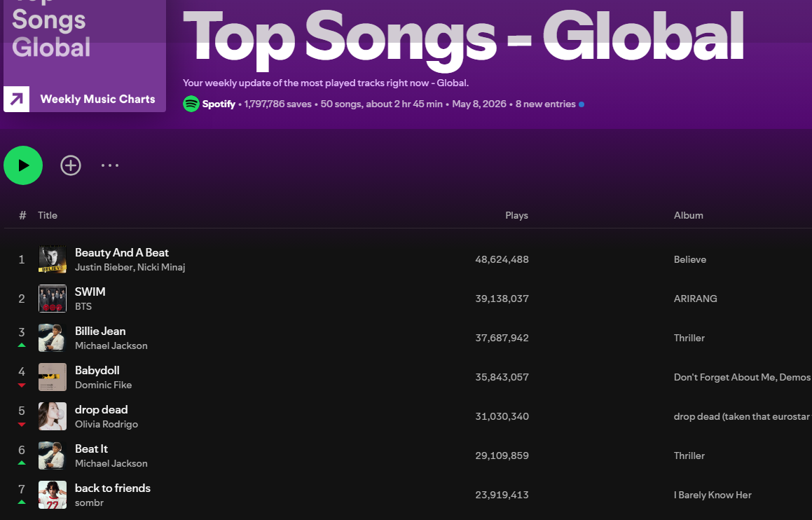Click the red down arrow by Babydoll

pyautogui.click(x=22, y=385)
